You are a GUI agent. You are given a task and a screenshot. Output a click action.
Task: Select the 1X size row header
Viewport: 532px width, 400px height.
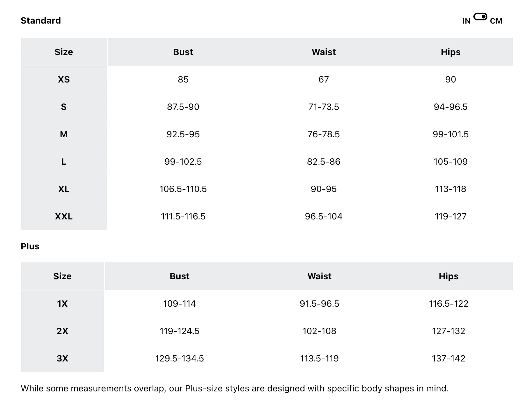pos(62,304)
